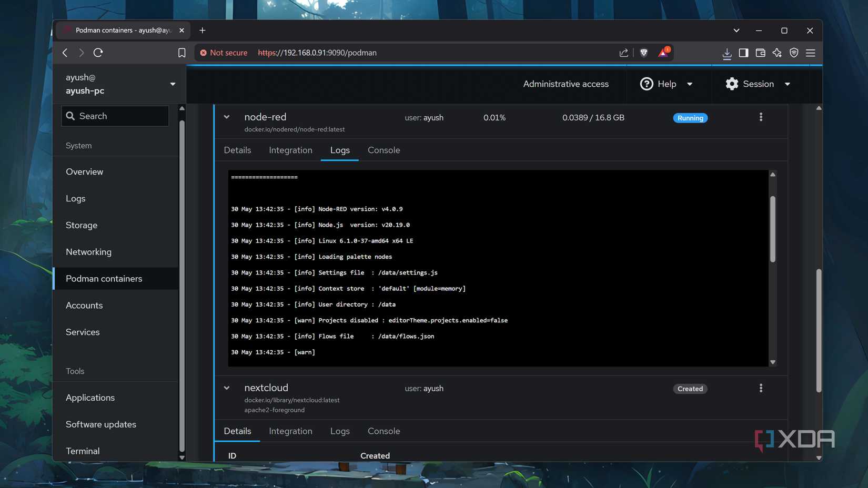Open the Leo AI sparkle icon
Image resolution: width=868 pixels, height=488 pixels.
click(x=777, y=53)
